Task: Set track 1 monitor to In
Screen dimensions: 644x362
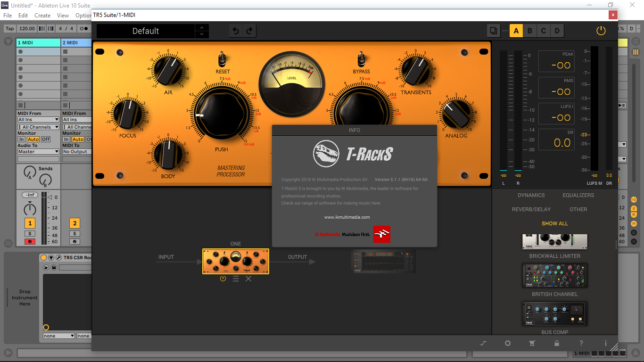Action: 21,139
